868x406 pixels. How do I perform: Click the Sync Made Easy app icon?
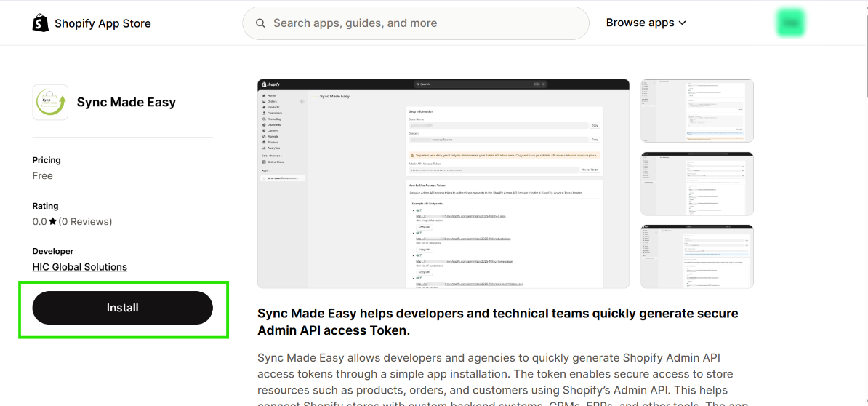(50, 102)
